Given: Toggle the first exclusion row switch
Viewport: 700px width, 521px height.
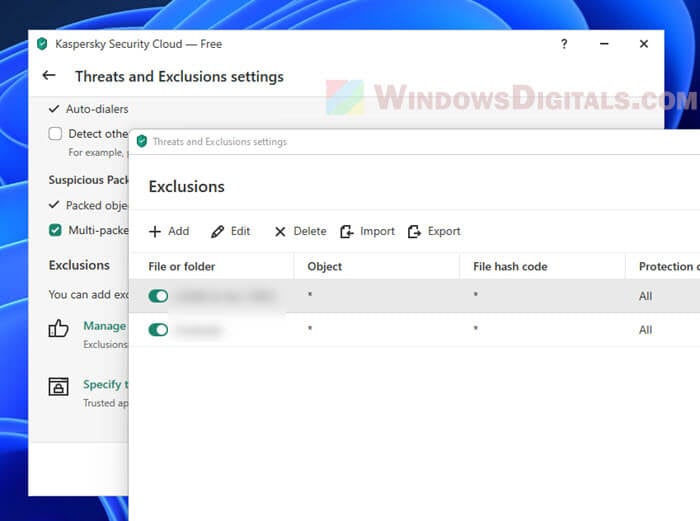Looking at the screenshot, I should click(x=158, y=296).
